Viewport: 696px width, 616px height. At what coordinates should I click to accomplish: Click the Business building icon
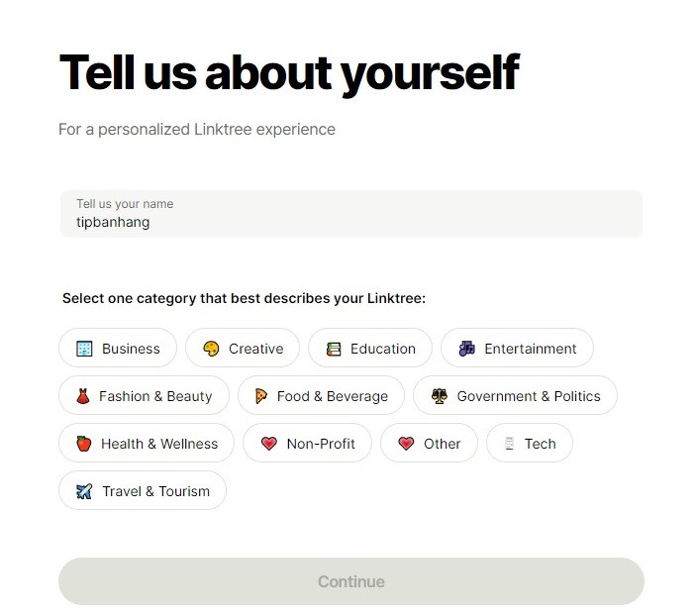(84, 349)
